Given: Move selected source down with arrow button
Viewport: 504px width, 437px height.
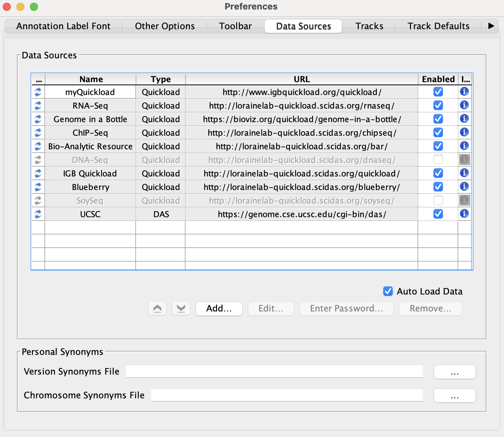Looking at the screenshot, I should [x=181, y=308].
